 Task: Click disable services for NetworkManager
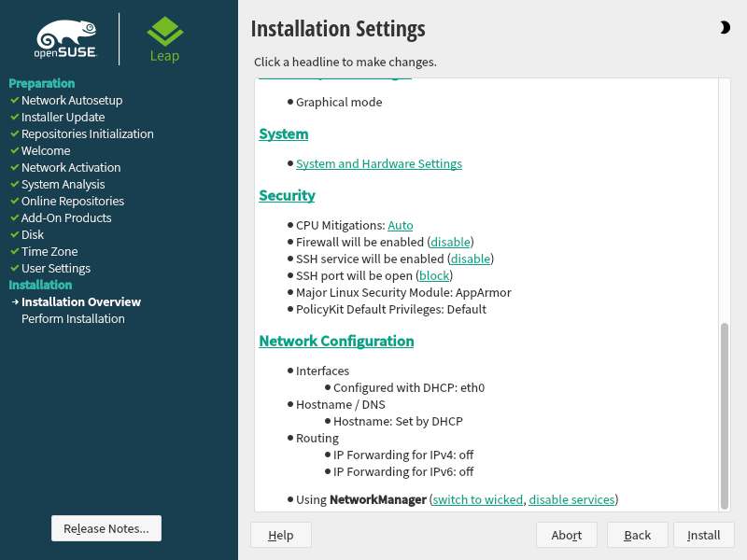coord(571,499)
